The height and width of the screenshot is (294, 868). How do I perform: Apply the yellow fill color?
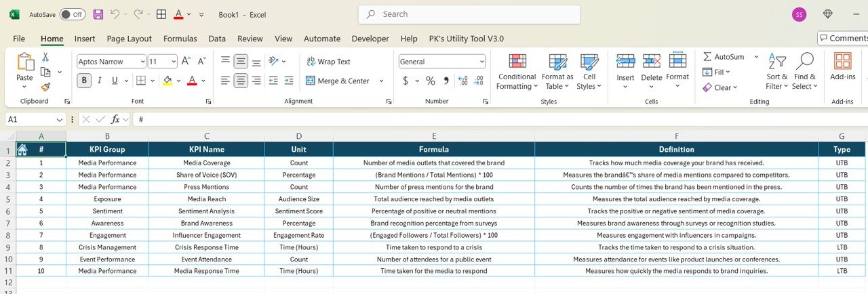tap(167, 81)
